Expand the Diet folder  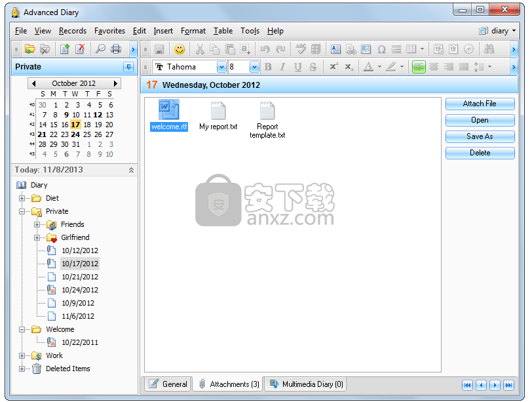(x=22, y=198)
